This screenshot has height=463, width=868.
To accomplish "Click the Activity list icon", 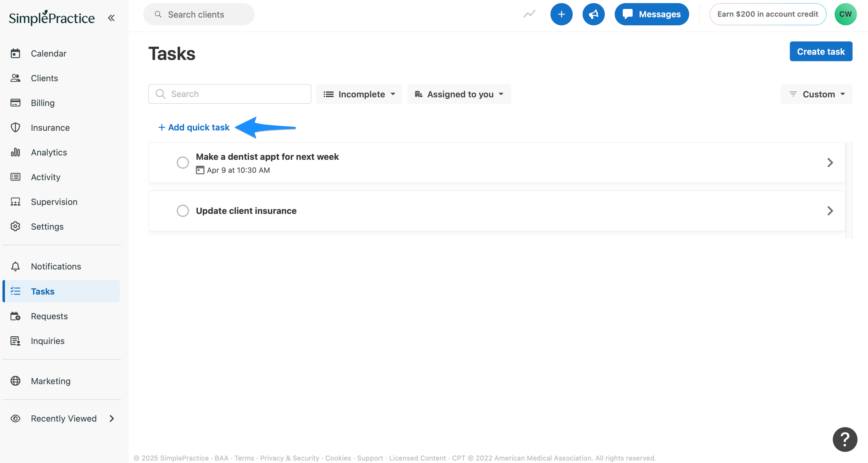I will (x=15, y=177).
